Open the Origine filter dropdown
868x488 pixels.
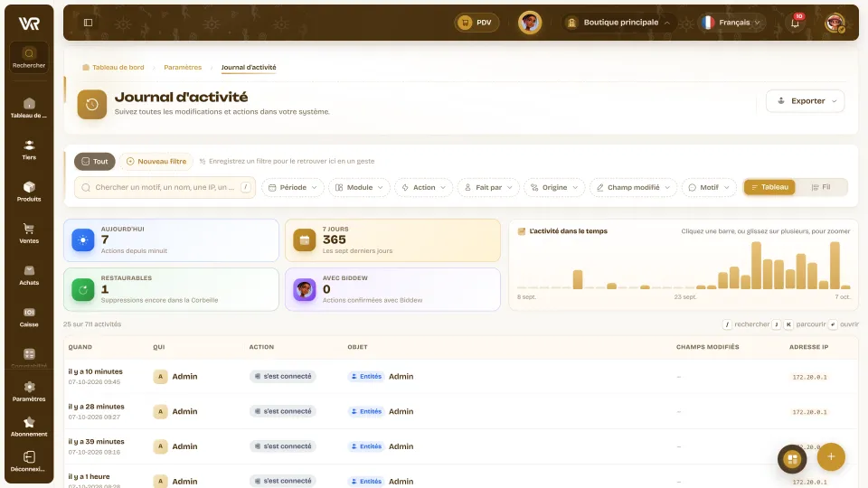554,188
